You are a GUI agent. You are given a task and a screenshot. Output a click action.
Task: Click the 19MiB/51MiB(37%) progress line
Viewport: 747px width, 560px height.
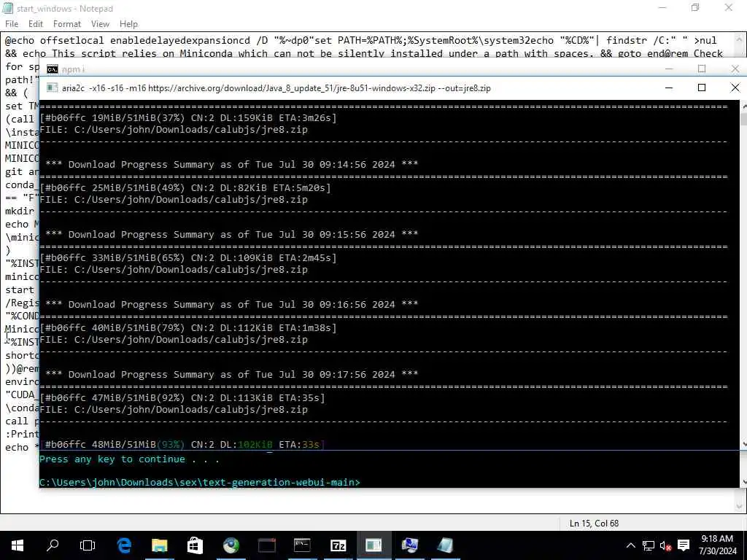point(188,118)
